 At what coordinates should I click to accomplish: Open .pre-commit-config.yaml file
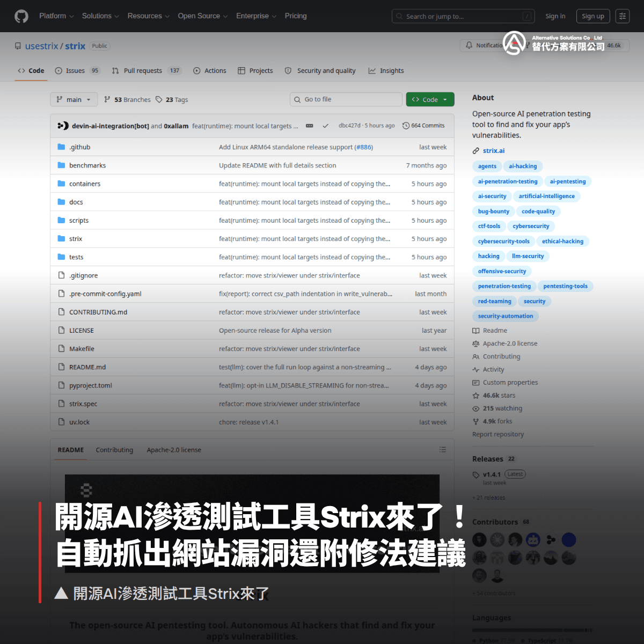point(105,294)
